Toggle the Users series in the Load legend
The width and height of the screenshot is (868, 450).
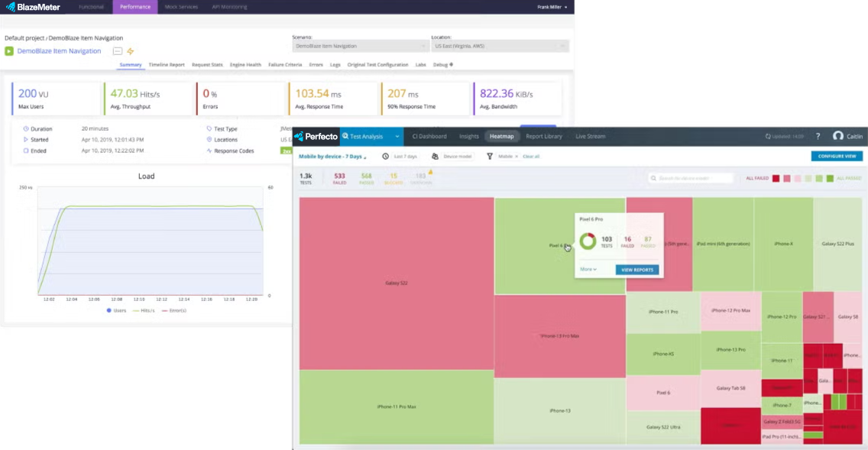coord(116,310)
